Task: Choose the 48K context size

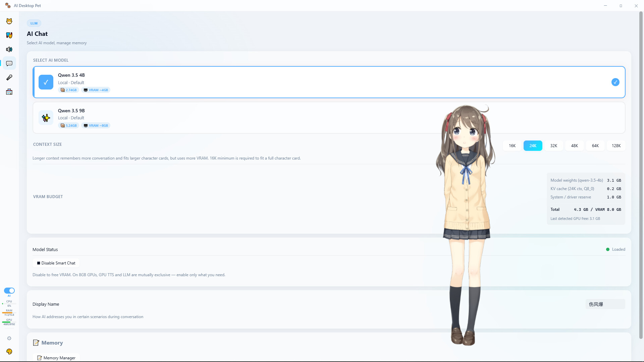Action: (x=574, y=145)
